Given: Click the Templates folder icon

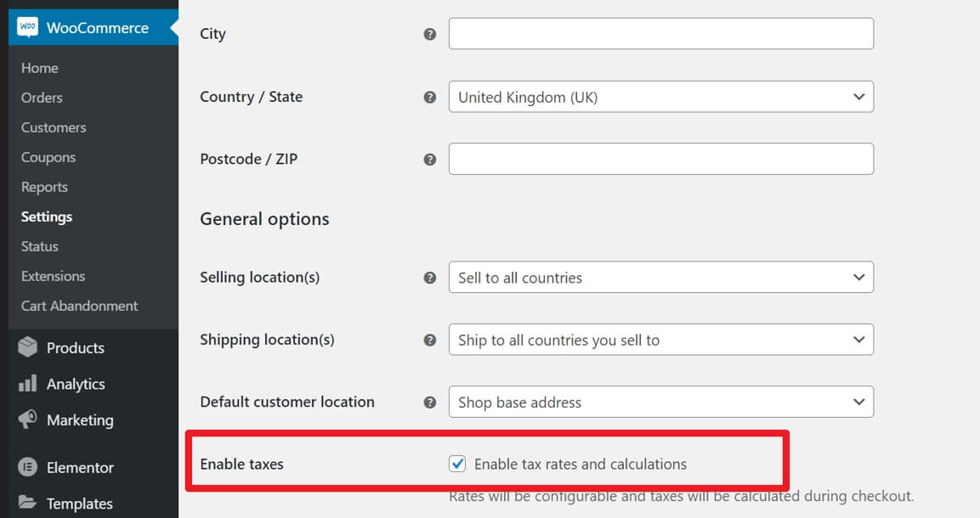Looking at the screenshot, I should pos(27,503).
